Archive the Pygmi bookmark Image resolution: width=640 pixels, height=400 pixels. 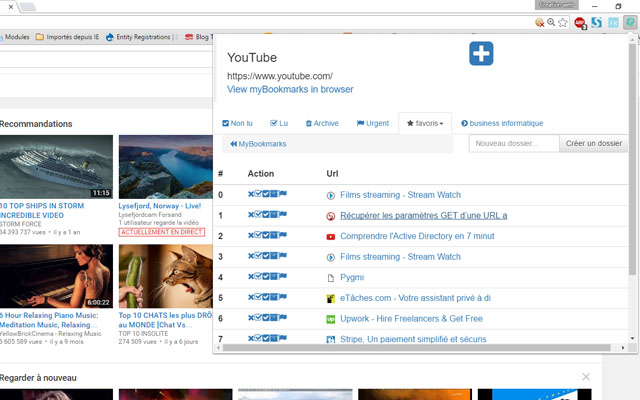273,276
